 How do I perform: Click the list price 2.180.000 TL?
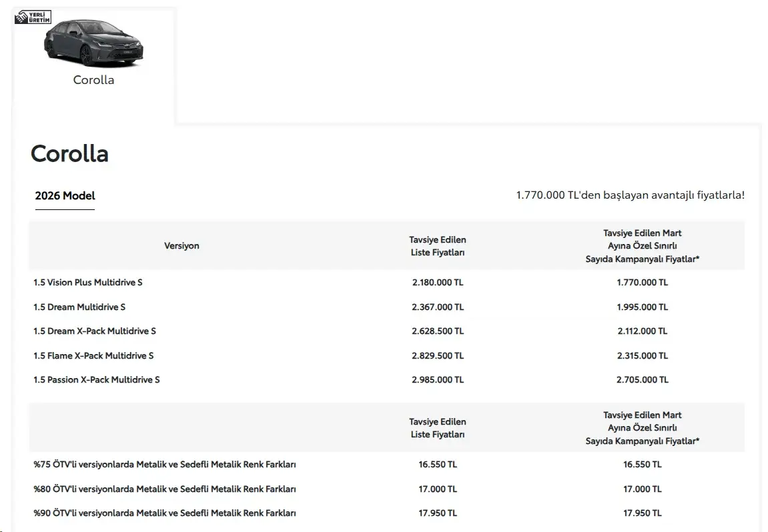(438, 283)
